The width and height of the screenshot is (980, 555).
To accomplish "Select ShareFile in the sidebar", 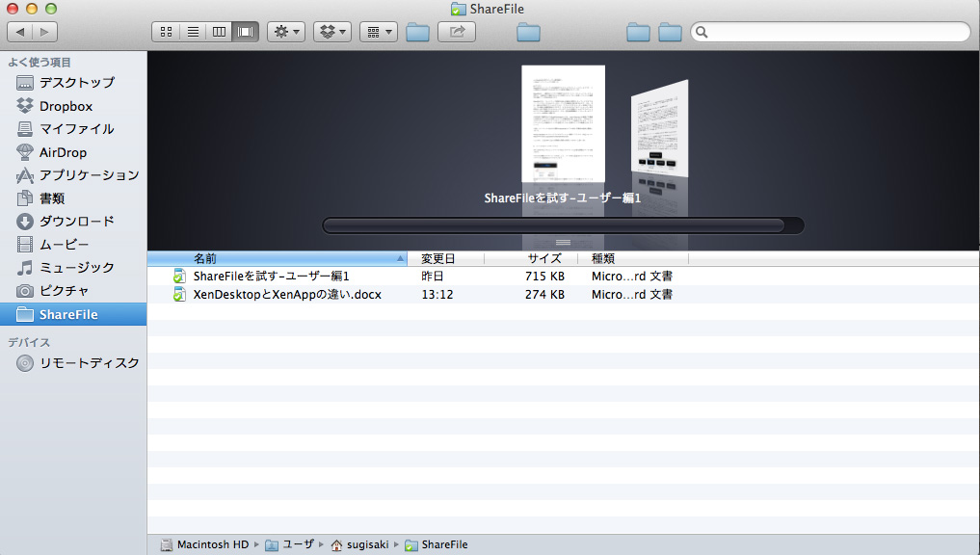I will [x=74, y=314].
